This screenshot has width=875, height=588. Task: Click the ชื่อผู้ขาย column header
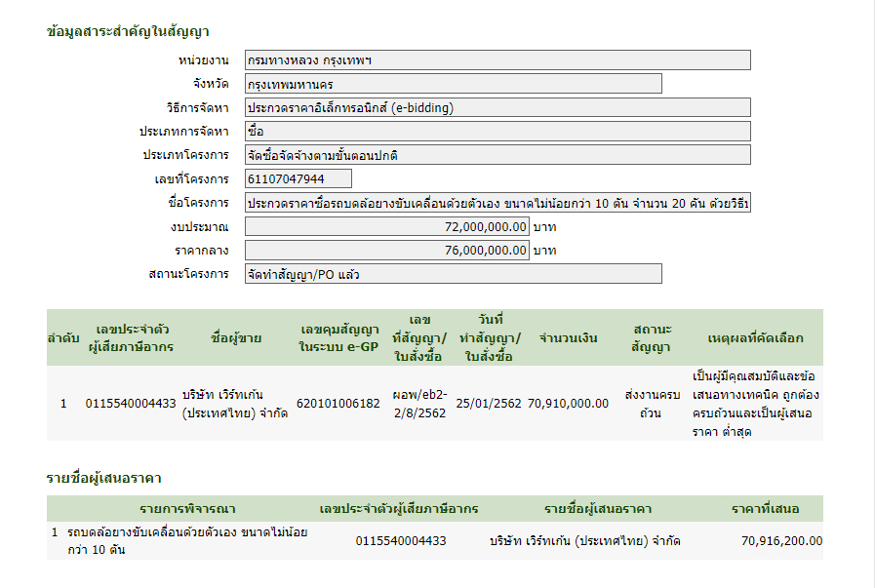(x=235, y=338)
